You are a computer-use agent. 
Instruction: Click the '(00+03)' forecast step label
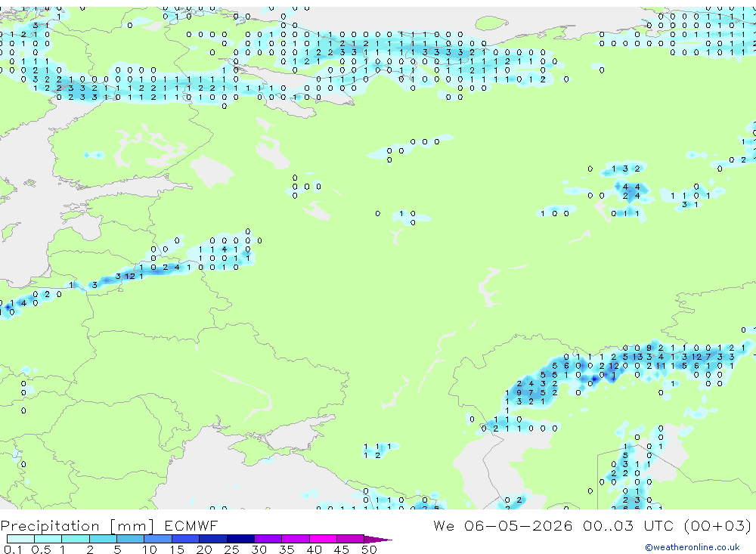717,525
